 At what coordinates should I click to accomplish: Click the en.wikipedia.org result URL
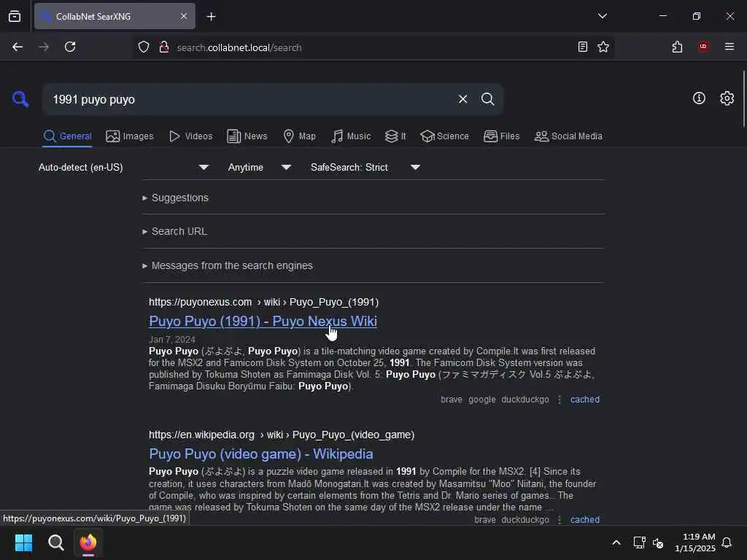pos(281,435)
